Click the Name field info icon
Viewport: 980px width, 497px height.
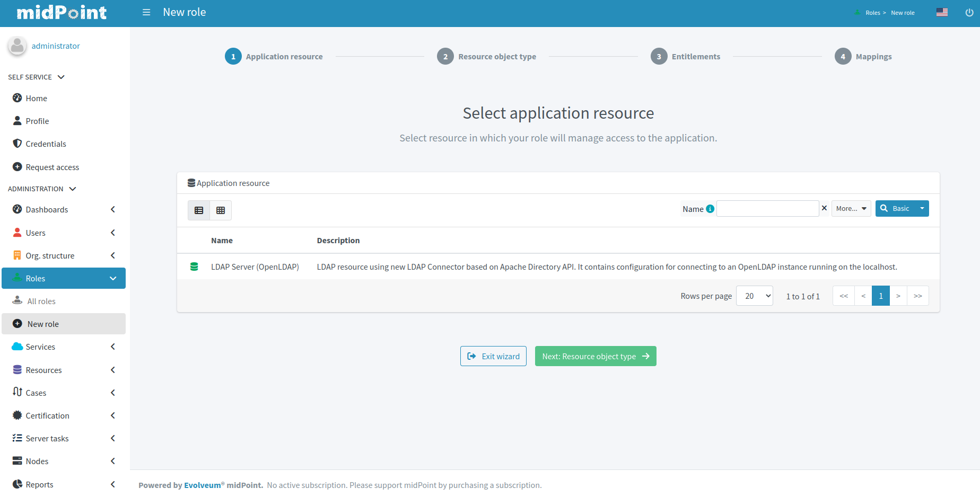click(x=710, y=209)
